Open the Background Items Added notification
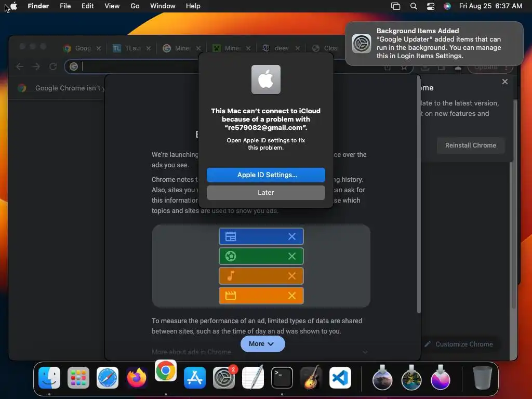The image size is (532, 399). click(x=434, y=44)
